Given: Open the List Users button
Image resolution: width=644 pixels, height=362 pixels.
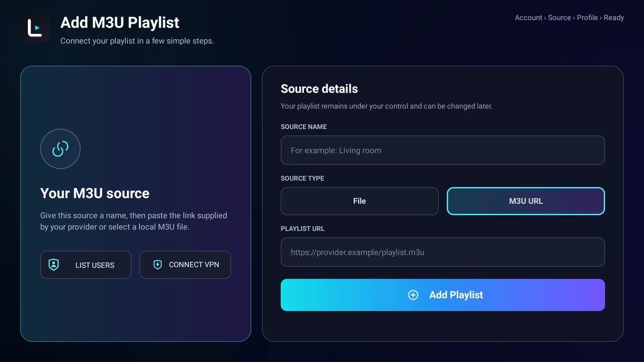Looking at the screenshot, I should [x=86, y=265].
